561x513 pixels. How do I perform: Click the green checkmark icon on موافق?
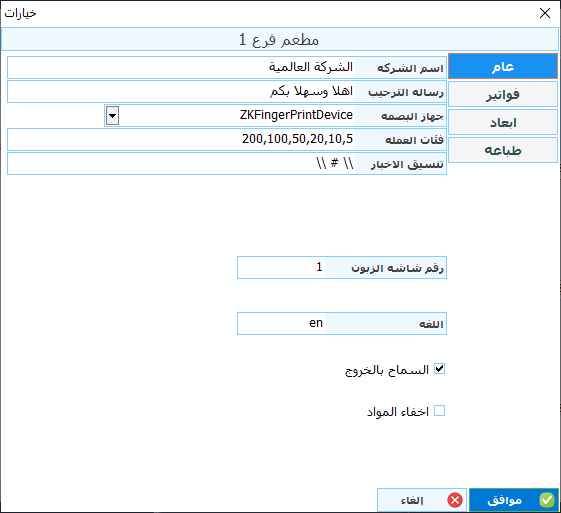coord(547,500)
